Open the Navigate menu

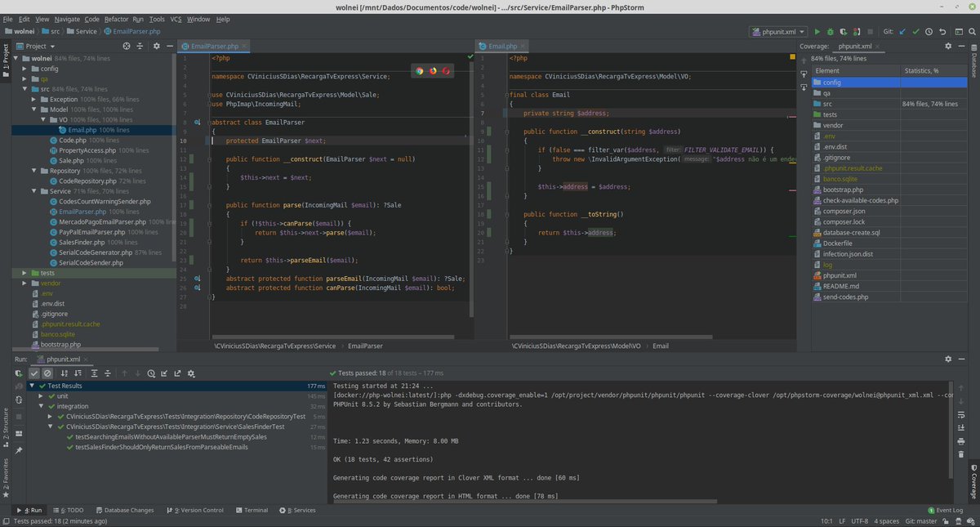coord(67,19)
